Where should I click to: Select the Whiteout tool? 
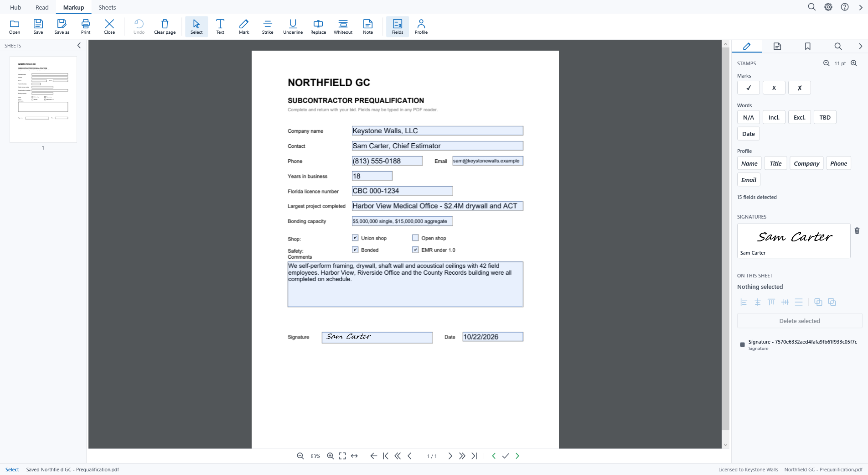coord(343,26)
